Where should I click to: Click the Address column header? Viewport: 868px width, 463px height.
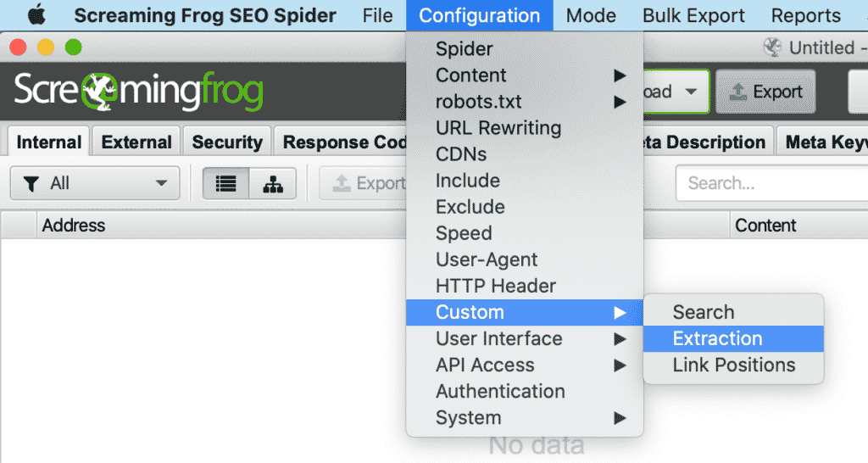point(221,226)
